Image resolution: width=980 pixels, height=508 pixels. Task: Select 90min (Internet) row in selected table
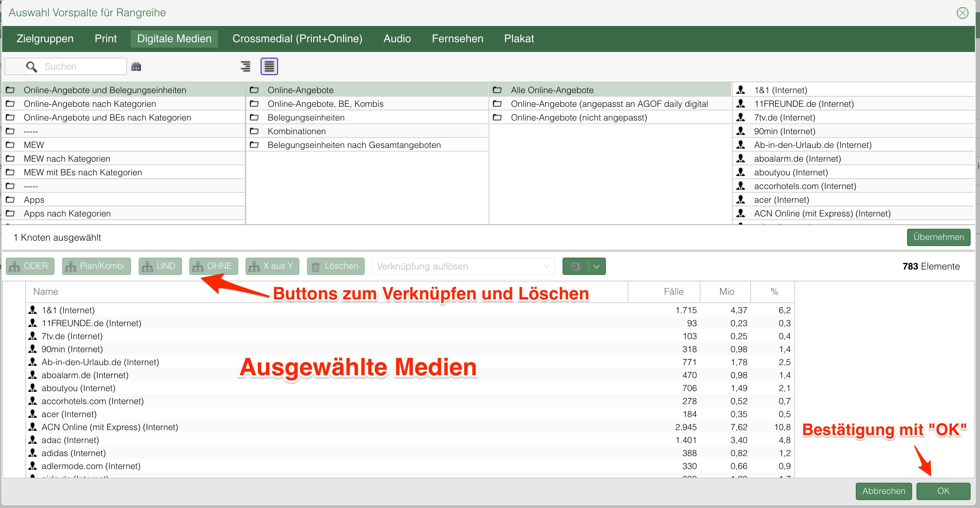(x=410, y=349)
